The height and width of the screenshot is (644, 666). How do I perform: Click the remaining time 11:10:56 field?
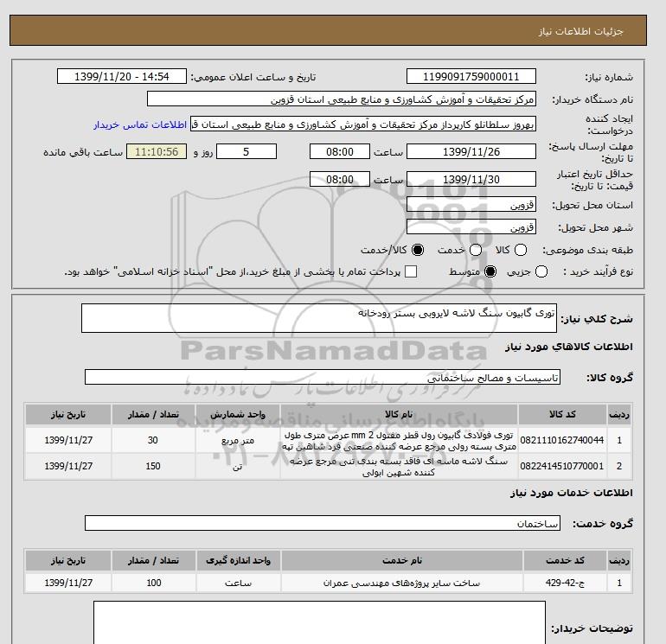point(157,151)
